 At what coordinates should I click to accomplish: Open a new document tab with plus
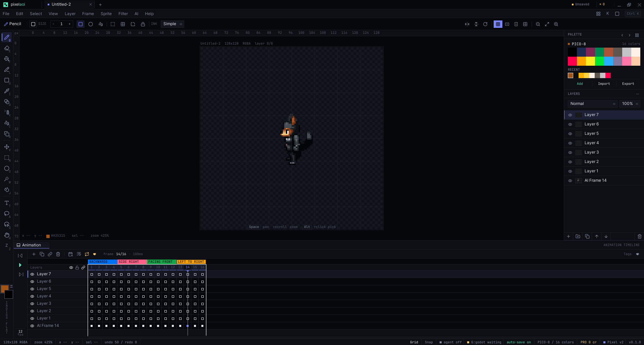pyautogui.click(x=100, y=5)
